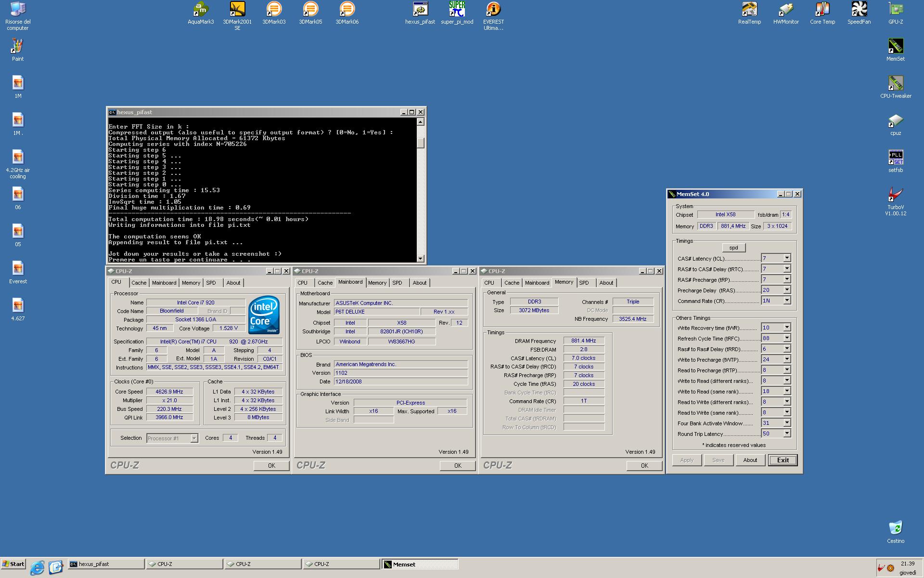The height and width of the screenshot is (578, 924).
Task: Open Refresh Cycle Time (tRFC) dropdown
Action: (x=787, y=338)
